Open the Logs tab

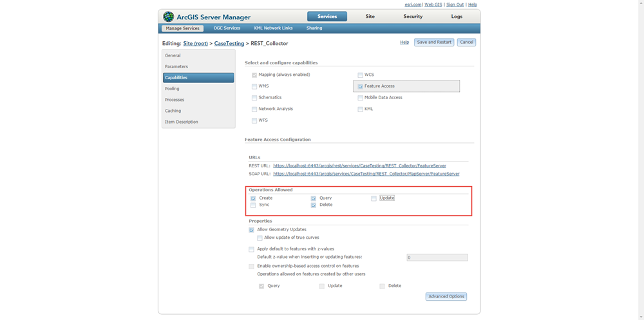457,17
